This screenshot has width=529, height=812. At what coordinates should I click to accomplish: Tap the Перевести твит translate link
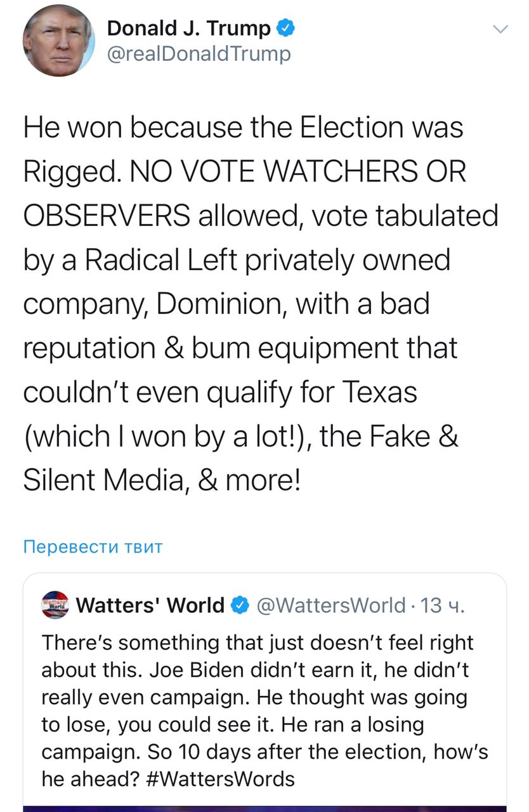click(93, 546)
